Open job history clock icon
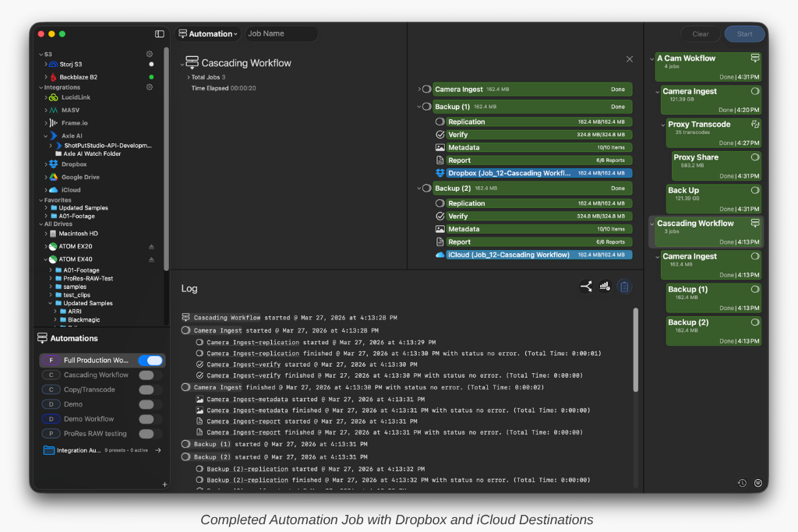 point(742,483)
